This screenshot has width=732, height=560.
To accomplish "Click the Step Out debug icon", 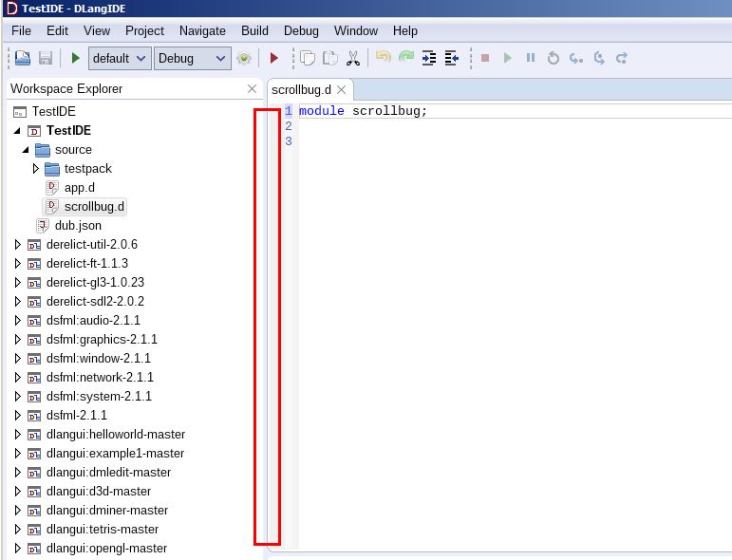I will tap(621, 58).
